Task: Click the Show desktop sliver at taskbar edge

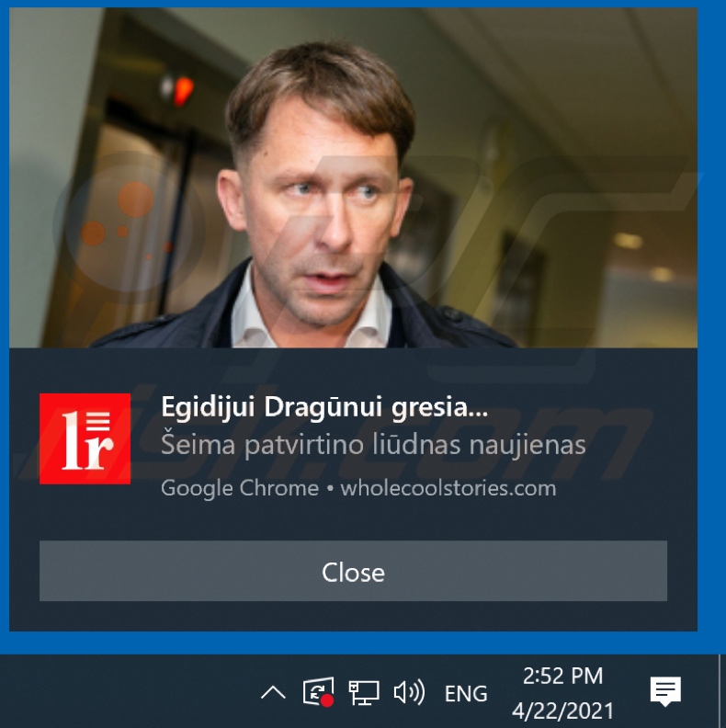Action: click(721, 691)
